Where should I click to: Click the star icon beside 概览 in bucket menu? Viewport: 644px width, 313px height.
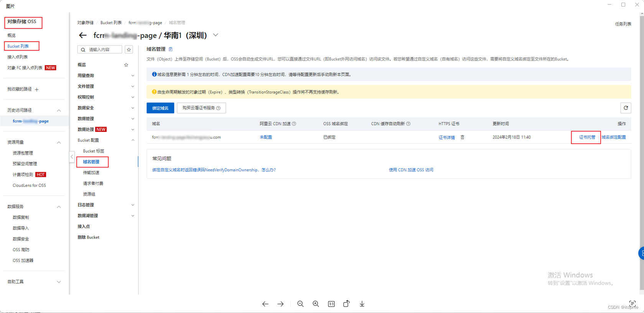point(126,65)
